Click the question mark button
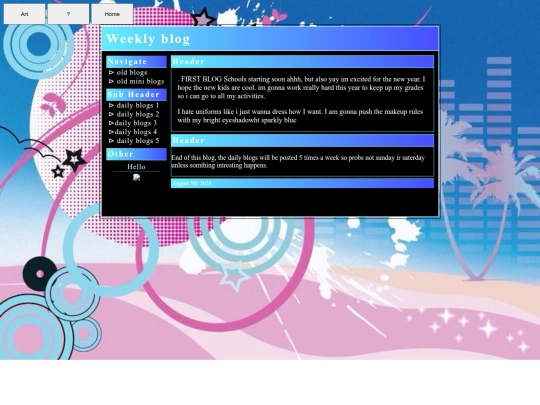 pyautogui.click(x=68, y=14)
